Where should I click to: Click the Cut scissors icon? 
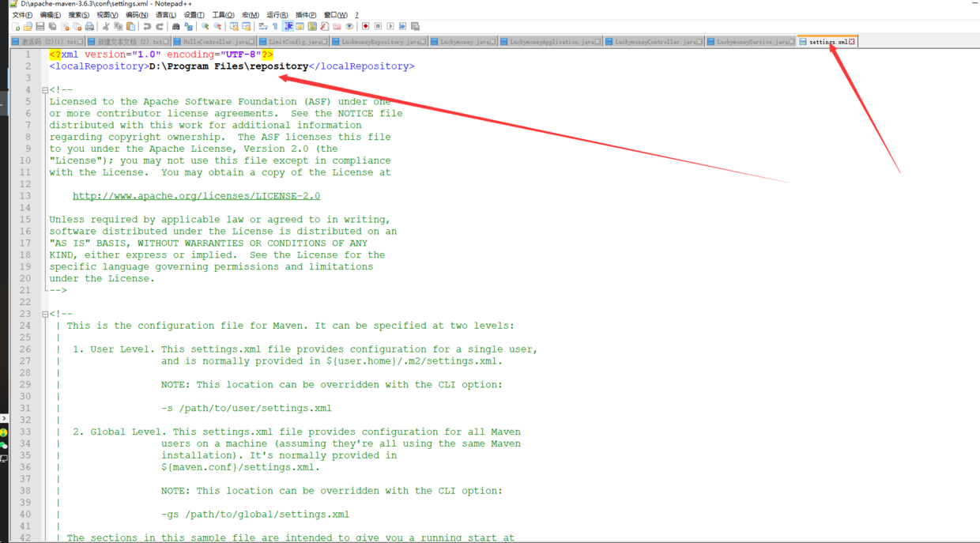(106, 26)
